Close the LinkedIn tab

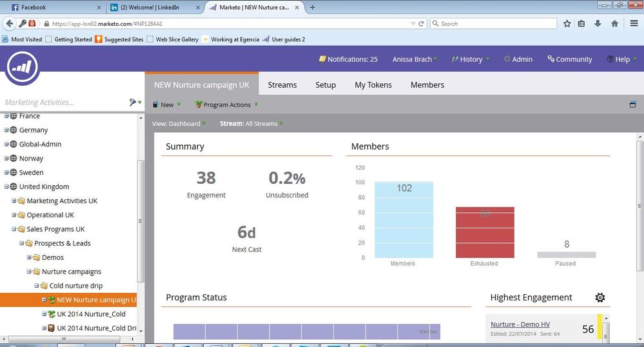click(198, 7)
